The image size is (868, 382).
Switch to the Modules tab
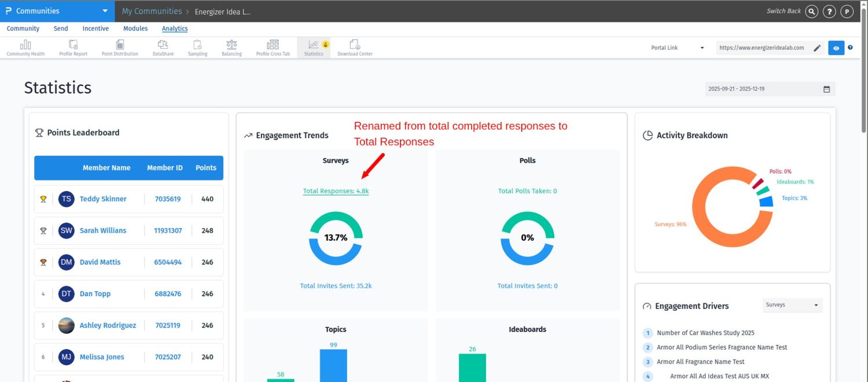135,28
